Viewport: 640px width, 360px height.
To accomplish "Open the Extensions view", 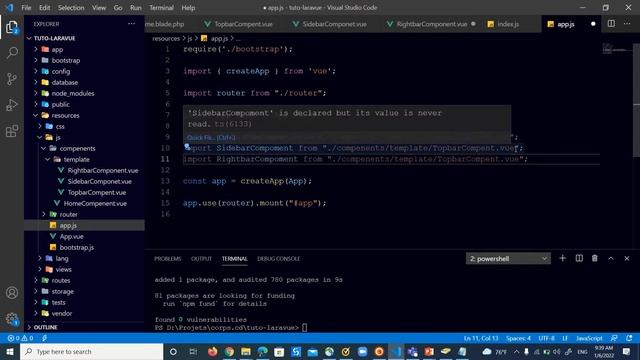I will (12, 131).
